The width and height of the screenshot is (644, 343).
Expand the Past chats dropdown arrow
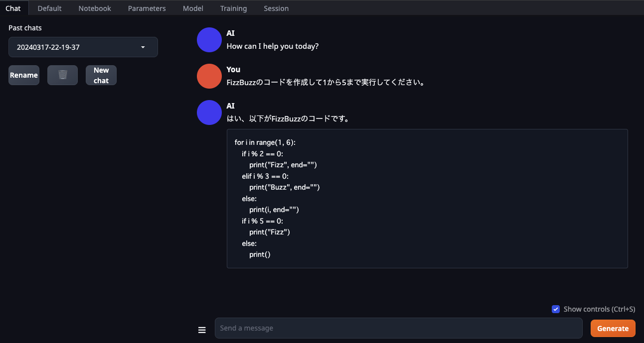[x=143, y=47]
